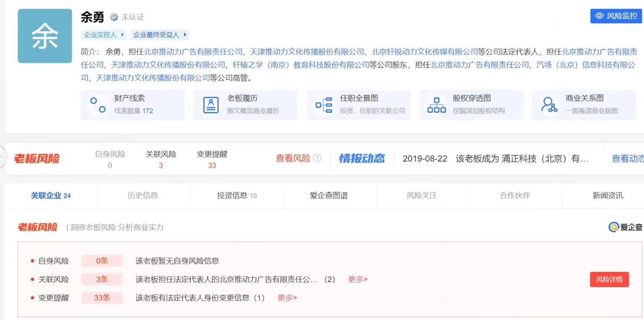Click the 2019-08-22 news entry text
Viewport: 644px width, 320px height.
point(496,159)
